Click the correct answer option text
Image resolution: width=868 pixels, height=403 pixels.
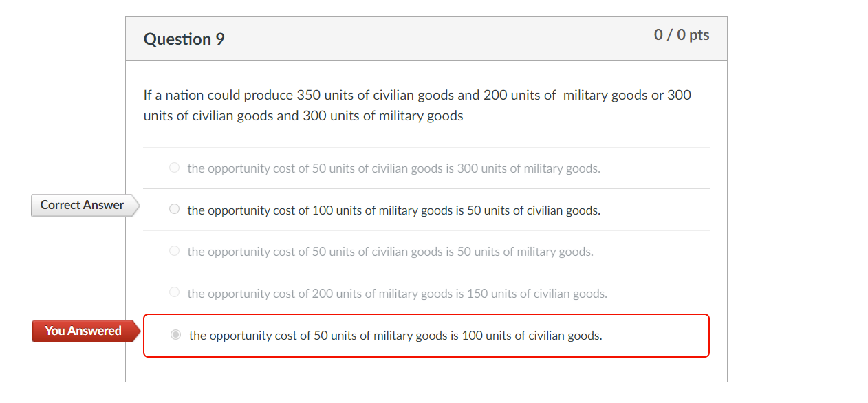tap(394, 210)
